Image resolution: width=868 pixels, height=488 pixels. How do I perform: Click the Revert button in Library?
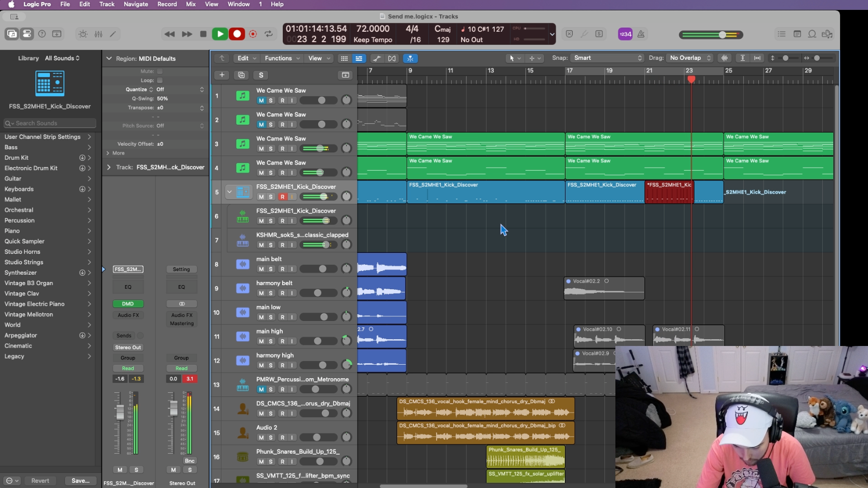(40, 481)
